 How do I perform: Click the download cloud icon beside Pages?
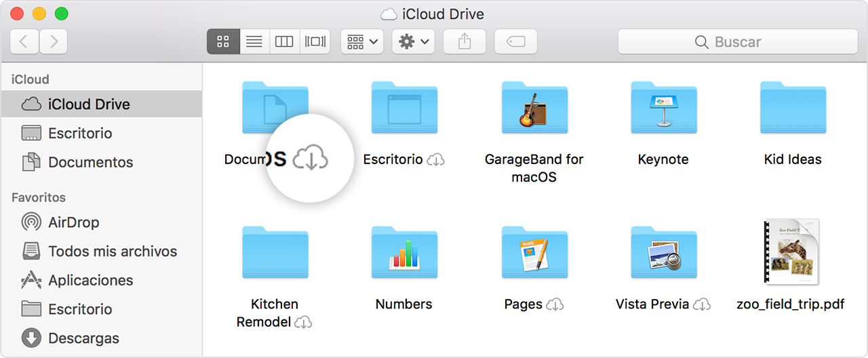(x=555, y=304)
